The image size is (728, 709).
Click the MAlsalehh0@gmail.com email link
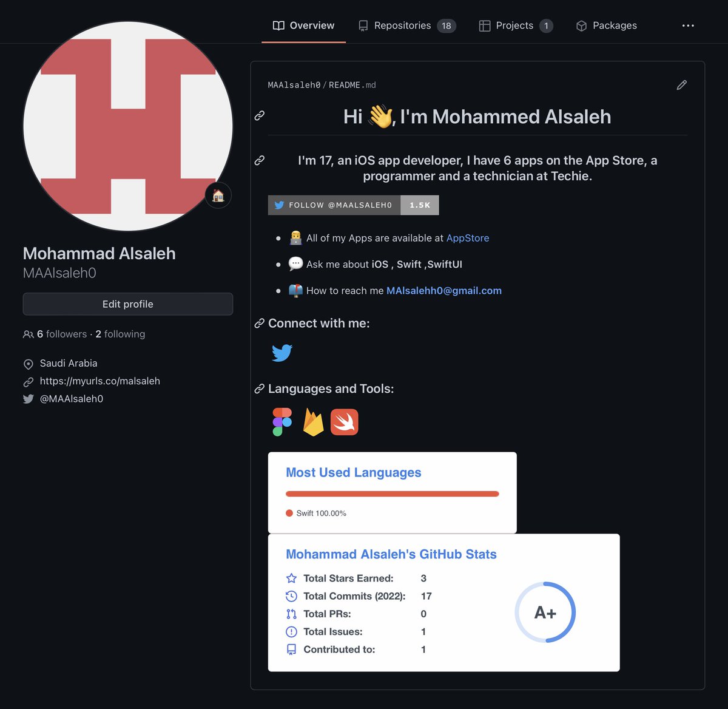point(444,291)
